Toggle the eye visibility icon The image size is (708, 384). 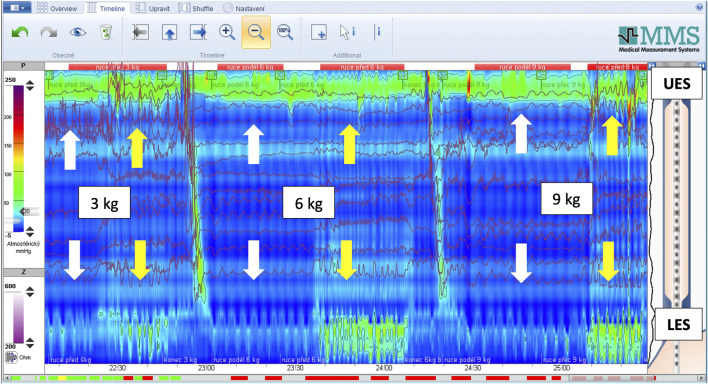(x=78, y=32)
